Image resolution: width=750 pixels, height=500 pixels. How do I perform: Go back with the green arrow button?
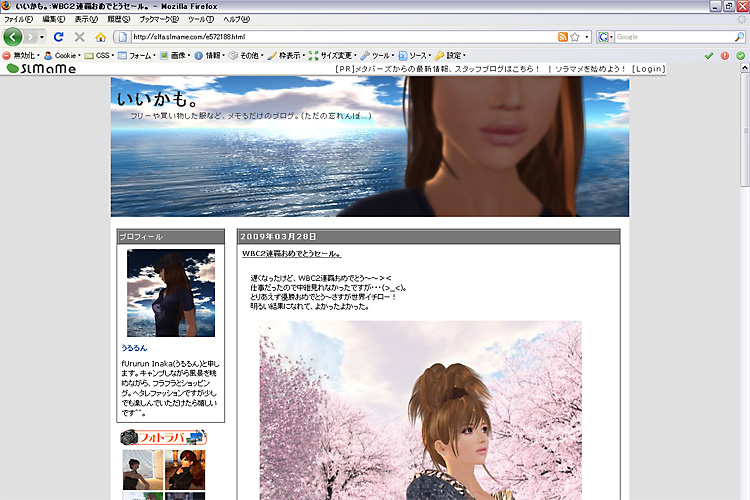13,37
